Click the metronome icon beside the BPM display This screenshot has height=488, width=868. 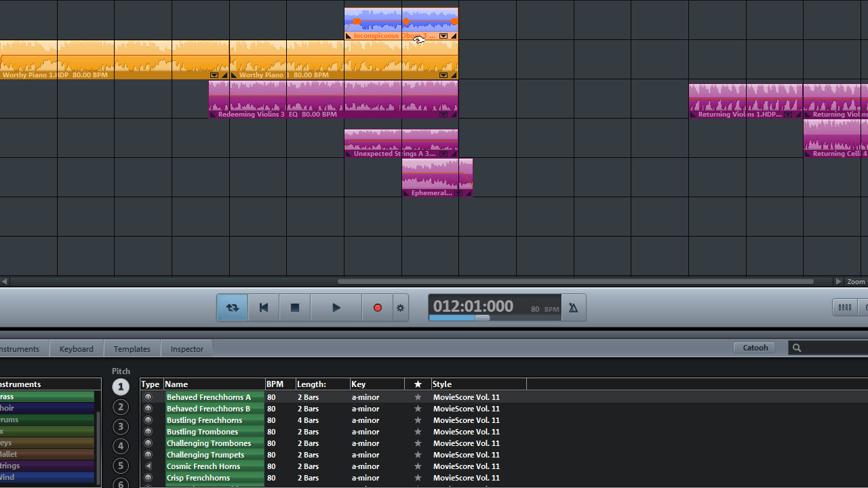573,307
